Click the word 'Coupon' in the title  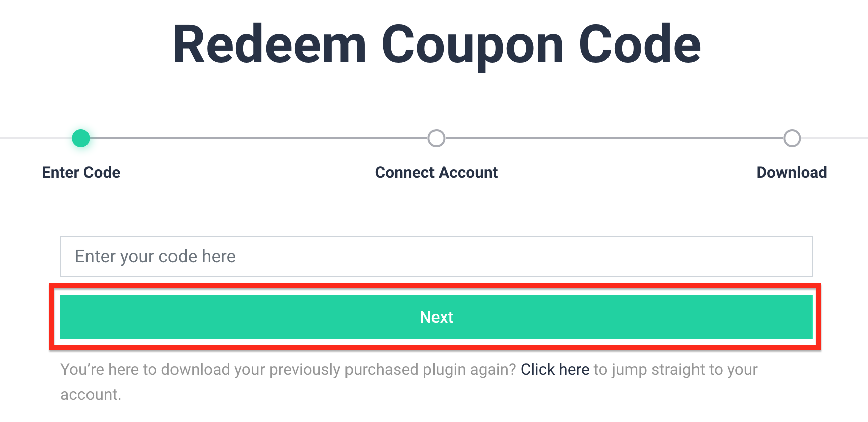click(x=473, y=45)
